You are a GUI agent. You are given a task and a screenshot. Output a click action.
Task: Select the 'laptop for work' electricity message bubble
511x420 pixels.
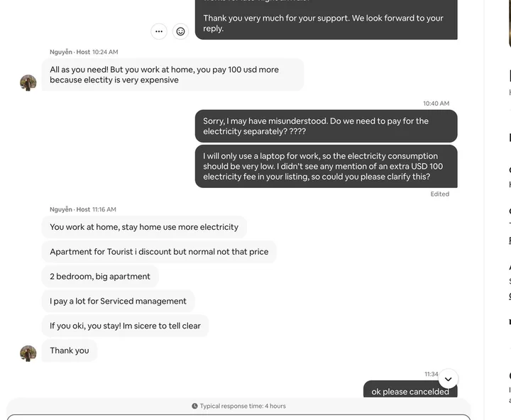coord(326,166)
